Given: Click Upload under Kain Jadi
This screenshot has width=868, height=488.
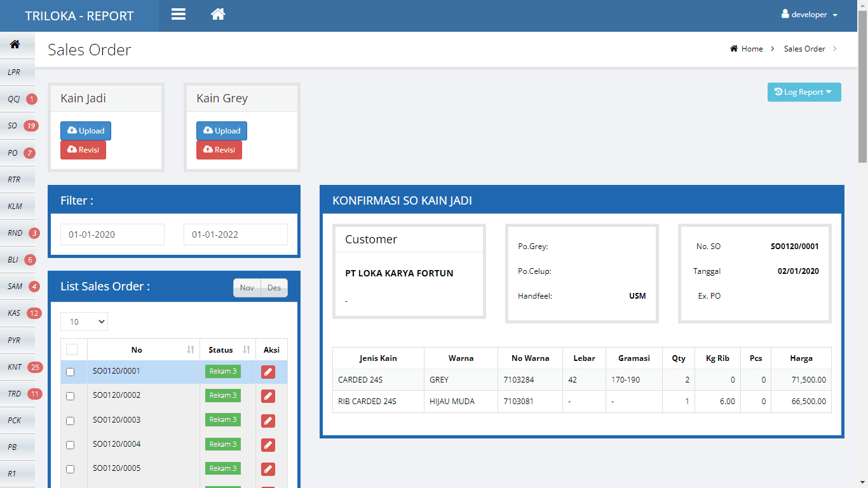Looking at the screenshot, I should (86, 131).
